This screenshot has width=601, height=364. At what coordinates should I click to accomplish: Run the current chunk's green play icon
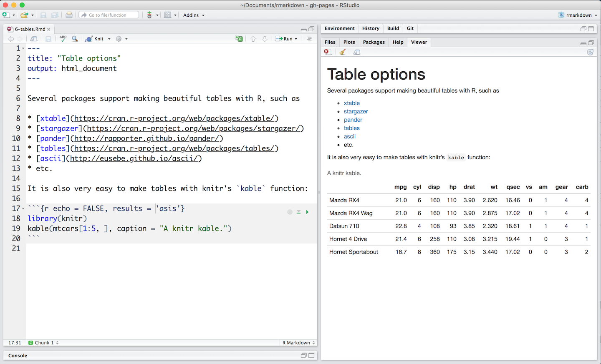coord(308,212)
